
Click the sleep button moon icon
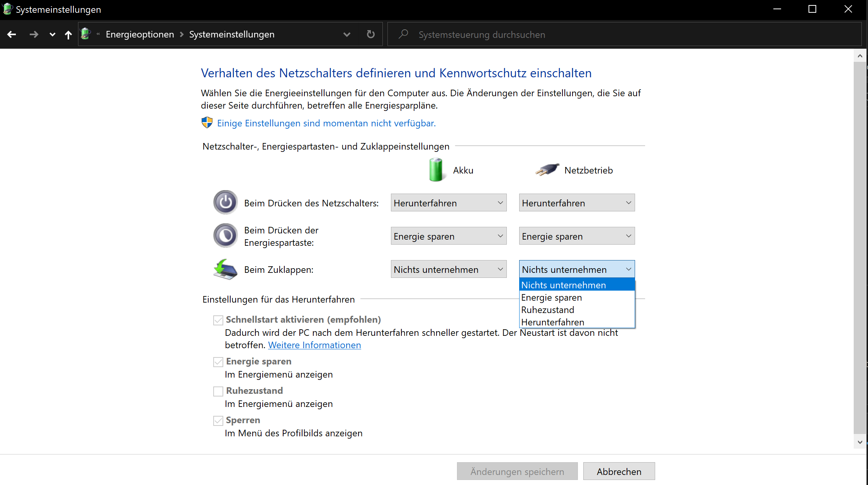point(225,236)
